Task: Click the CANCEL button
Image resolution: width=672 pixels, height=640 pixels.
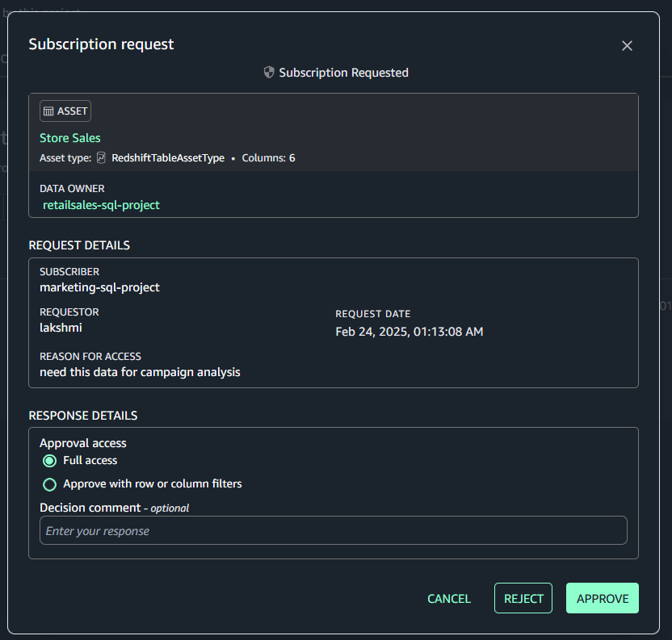Action: (x=449, y=599)
